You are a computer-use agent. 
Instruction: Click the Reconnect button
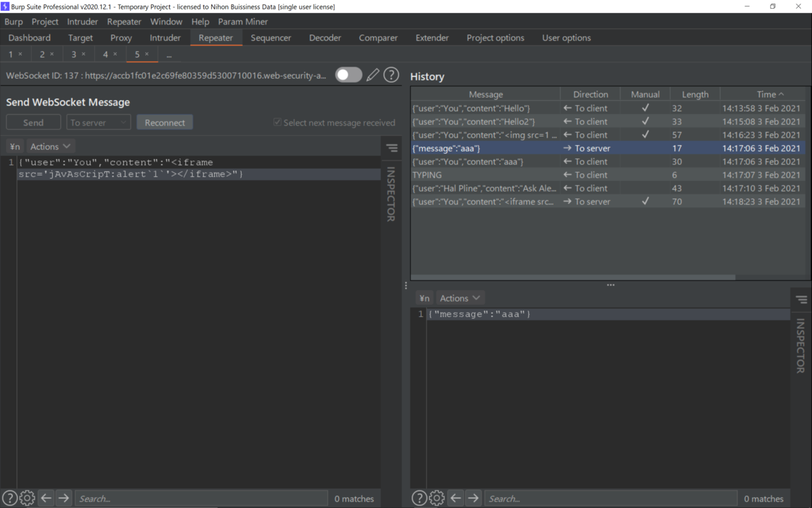point(164,123)
